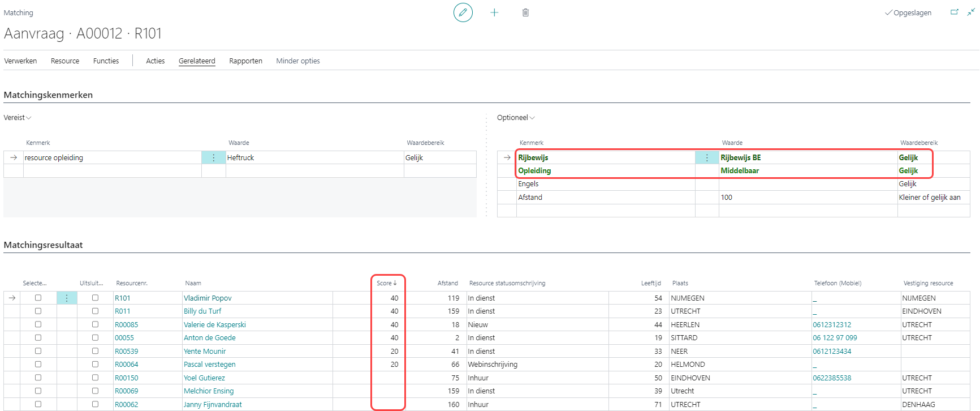The width and height of the screenshot is (980, 411).
Task: Click the plus icon to add new
Action: click(494, 12)
